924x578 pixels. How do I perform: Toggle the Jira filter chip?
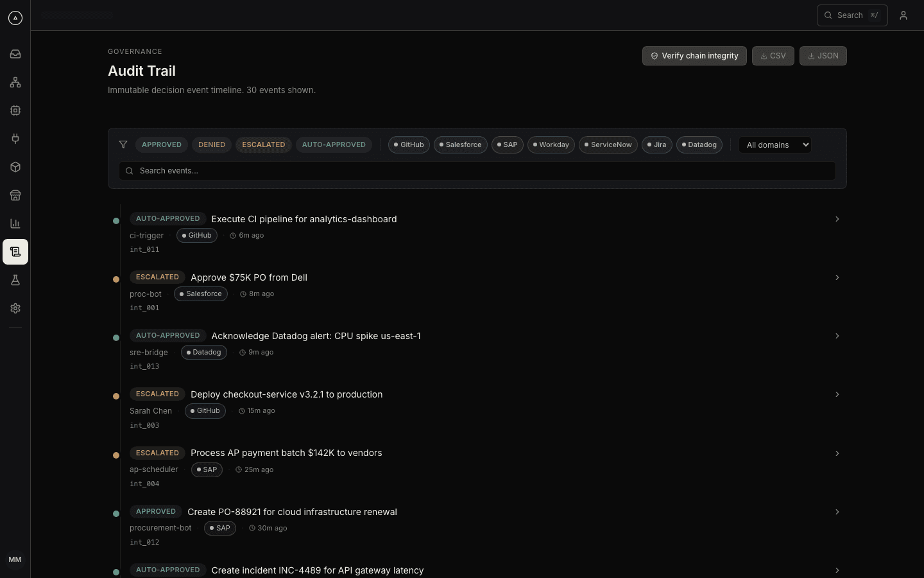click(657, 144)
